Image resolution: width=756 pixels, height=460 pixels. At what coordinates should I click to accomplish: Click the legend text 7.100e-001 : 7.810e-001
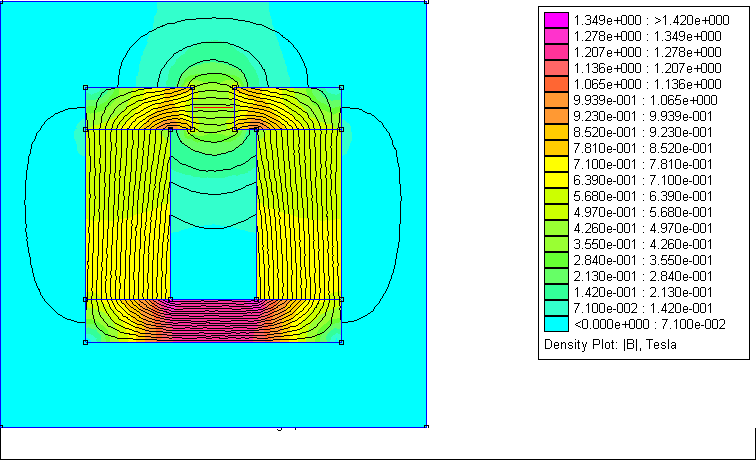click(643, 164)
